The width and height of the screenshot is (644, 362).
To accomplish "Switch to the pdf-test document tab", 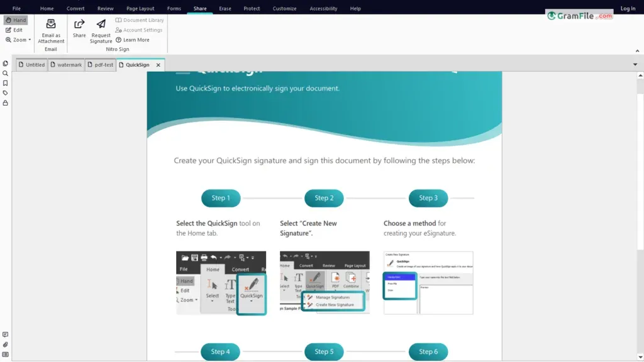I will pos(101,65).
